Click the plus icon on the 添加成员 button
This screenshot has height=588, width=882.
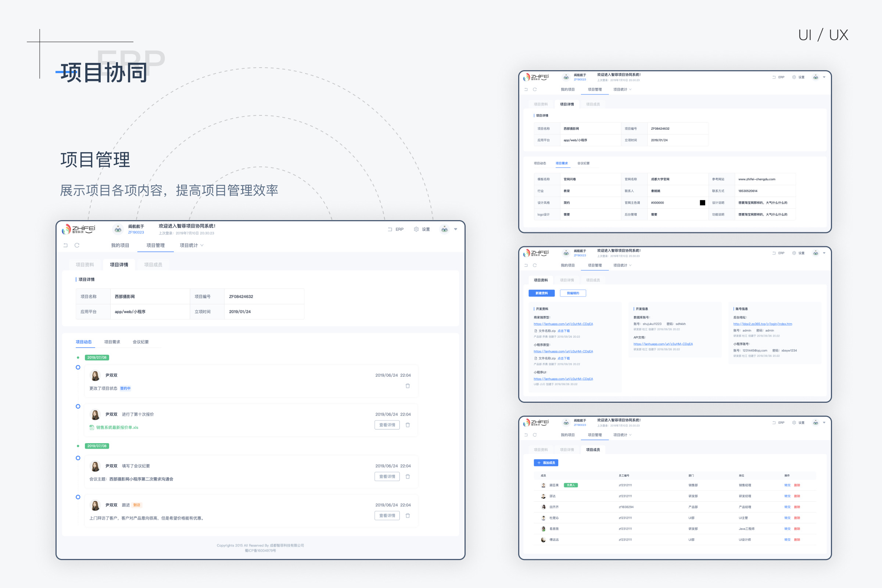(x=539, y=462)
